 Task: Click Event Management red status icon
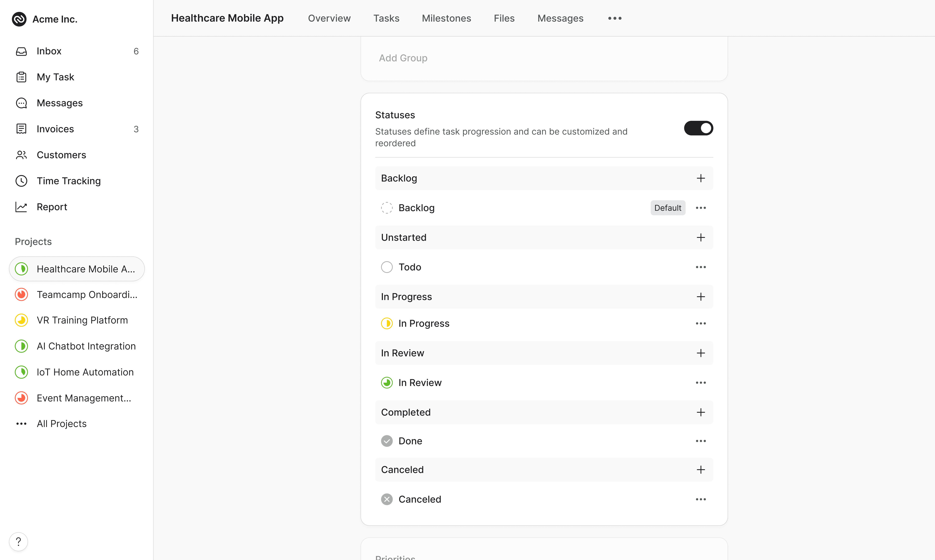click(x=21, y=398)
